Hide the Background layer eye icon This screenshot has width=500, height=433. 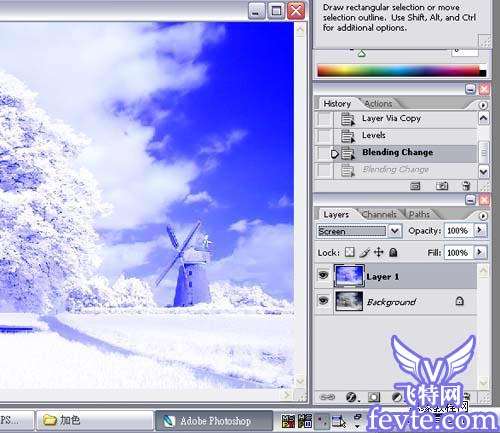click(x=323, y=301)
